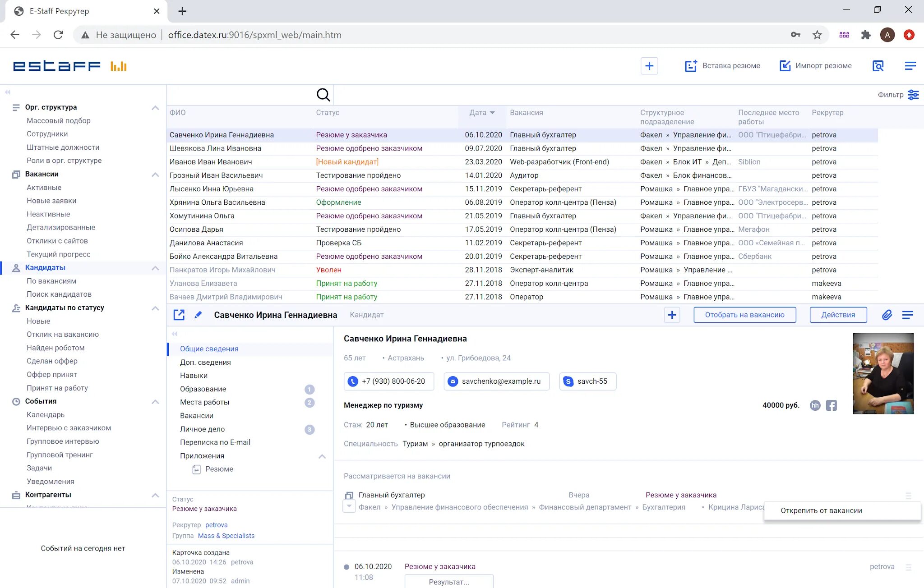Click the search magnifier icon above candidate list
The image size is (924, 588).
323,95
